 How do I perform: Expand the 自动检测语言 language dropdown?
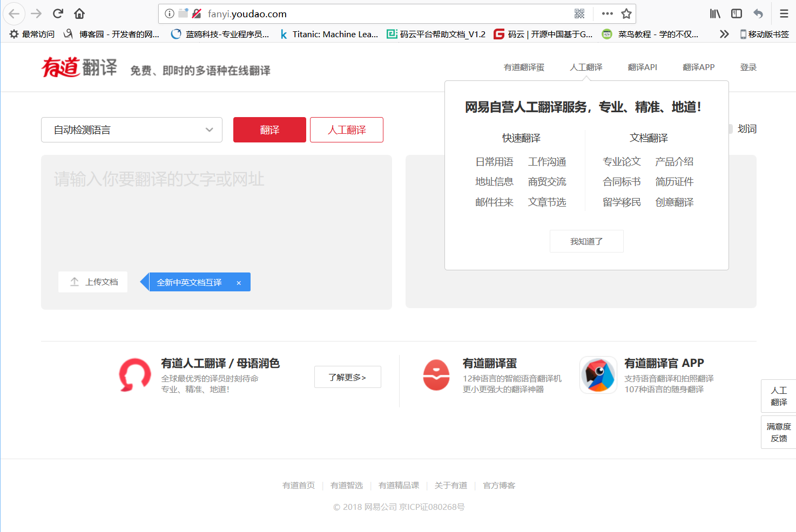click(132, 130)
